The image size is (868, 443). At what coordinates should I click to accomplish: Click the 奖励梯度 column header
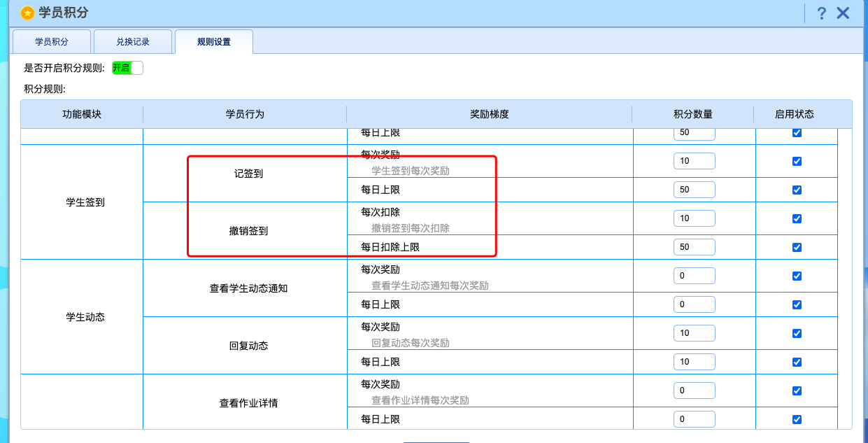490,114
